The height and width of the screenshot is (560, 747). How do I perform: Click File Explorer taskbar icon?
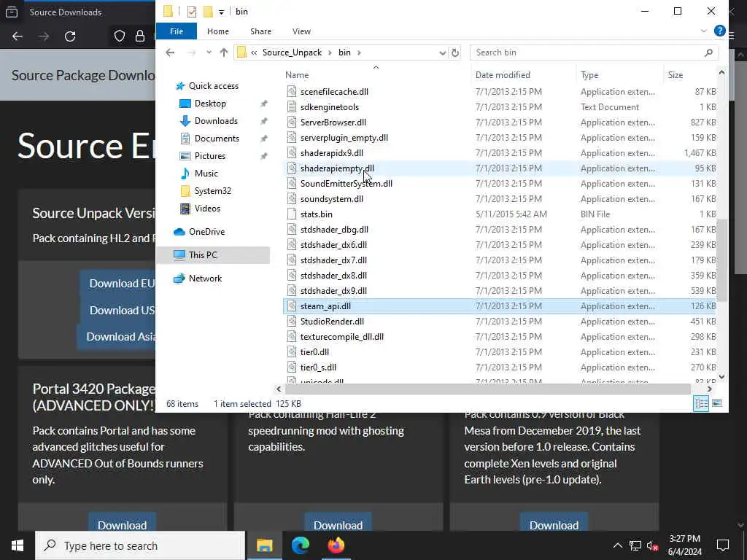(x=264, y=545)
